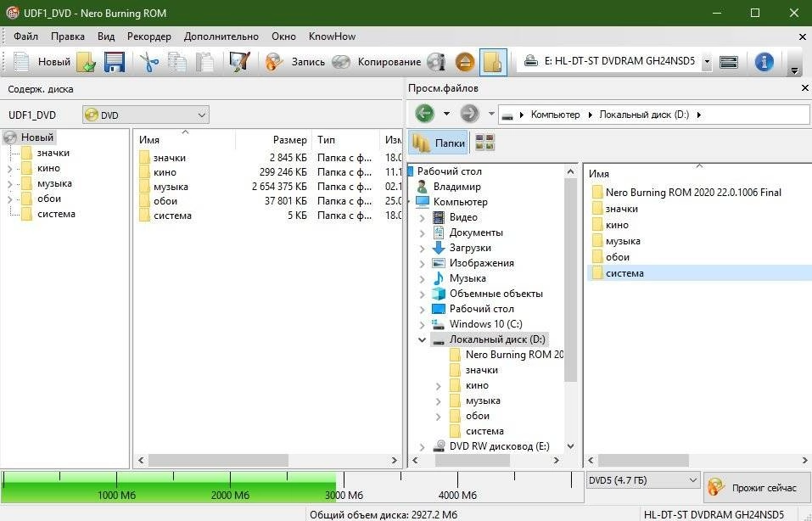Open back history dropdown arrow
The width and height of the screenshot is (812, 521).
point(446,114)
